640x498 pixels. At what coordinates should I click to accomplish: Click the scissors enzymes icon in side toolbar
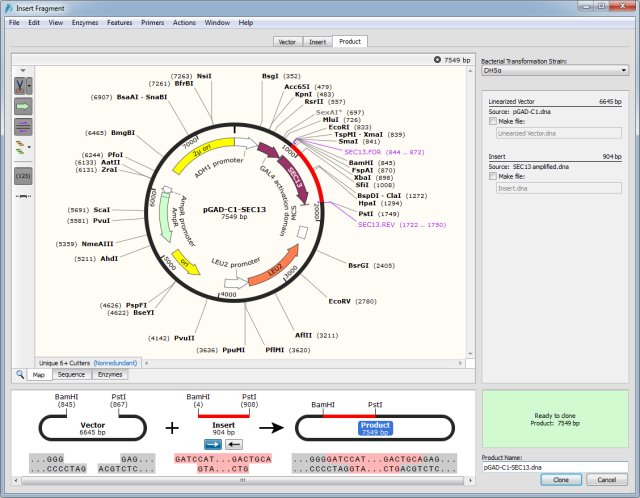[19, 85]
